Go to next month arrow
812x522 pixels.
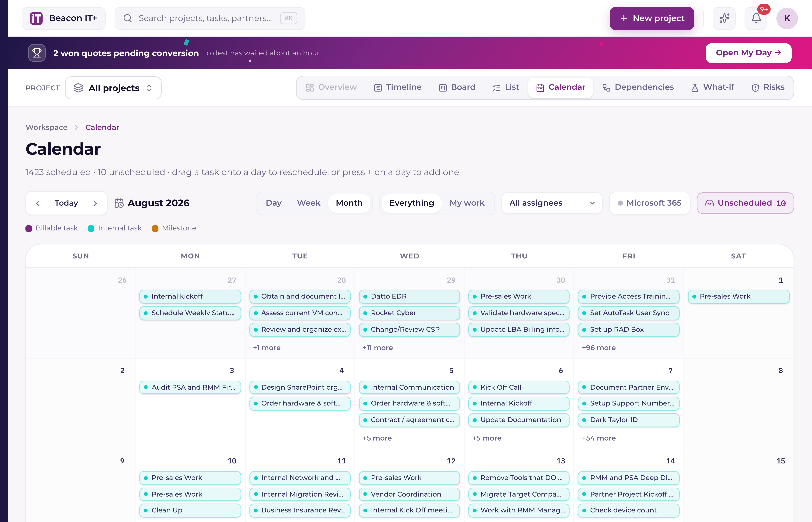[x=95, y=203]
